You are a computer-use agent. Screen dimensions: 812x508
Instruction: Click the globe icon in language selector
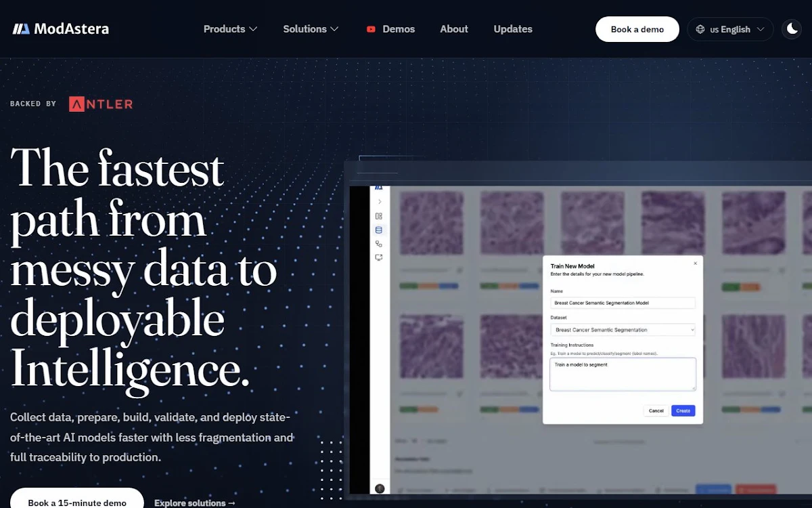[x=700, y=29]
